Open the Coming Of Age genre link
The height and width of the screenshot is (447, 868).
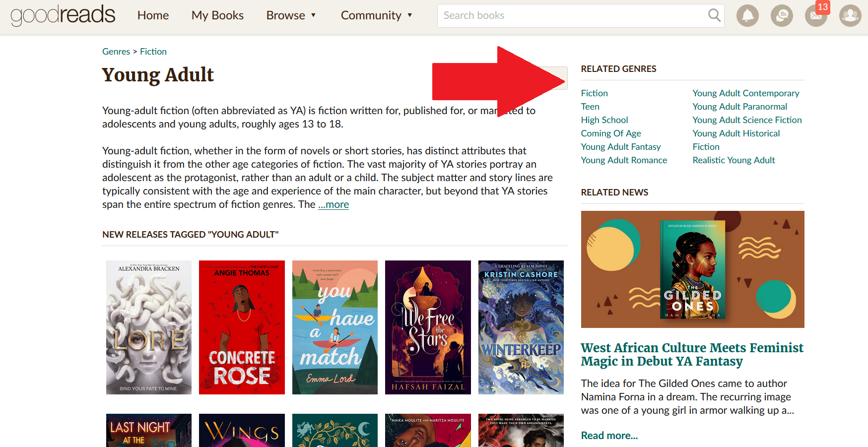click(610, 133)
